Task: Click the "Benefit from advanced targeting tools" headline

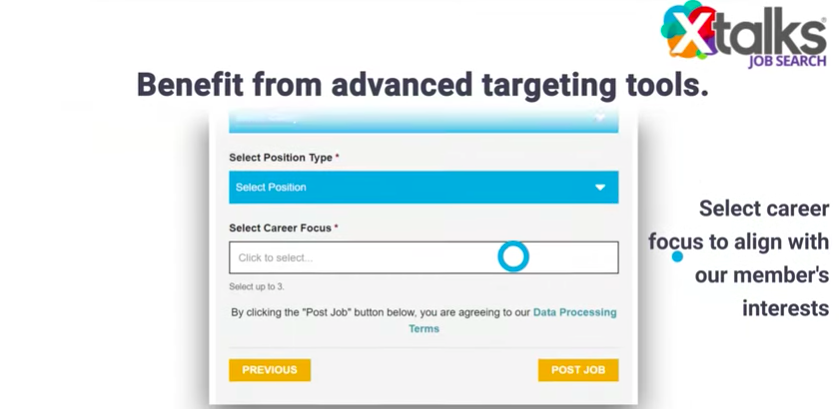Action: tap(422, 85)
